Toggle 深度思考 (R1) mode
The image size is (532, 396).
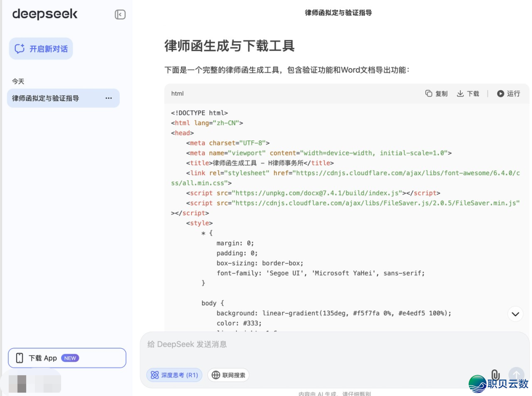point(174,375)
